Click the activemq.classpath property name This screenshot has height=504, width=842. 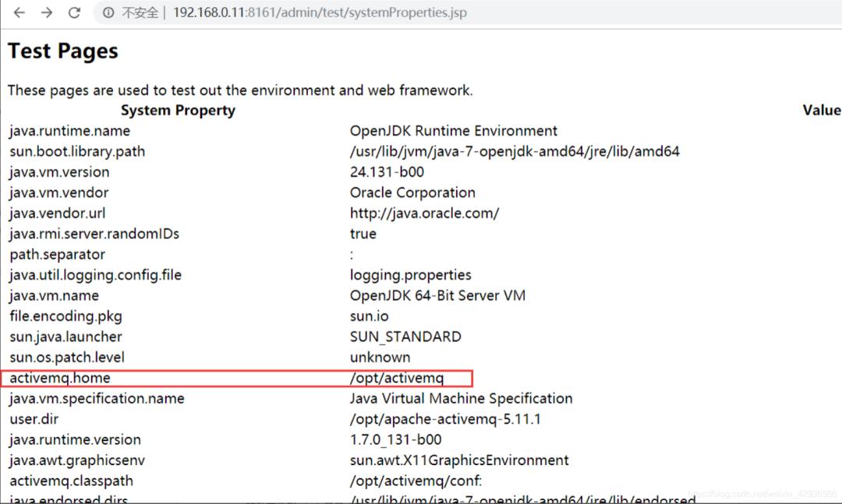72,481
